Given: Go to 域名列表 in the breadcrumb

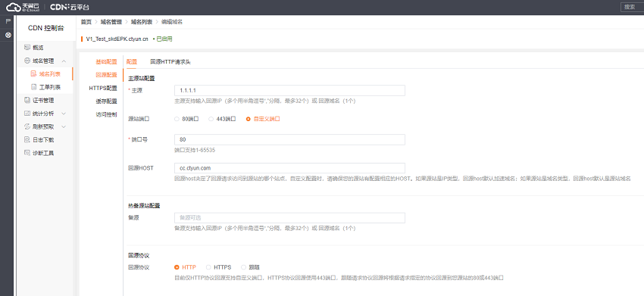Looking at the screenshot, I should tap(142, 22).
